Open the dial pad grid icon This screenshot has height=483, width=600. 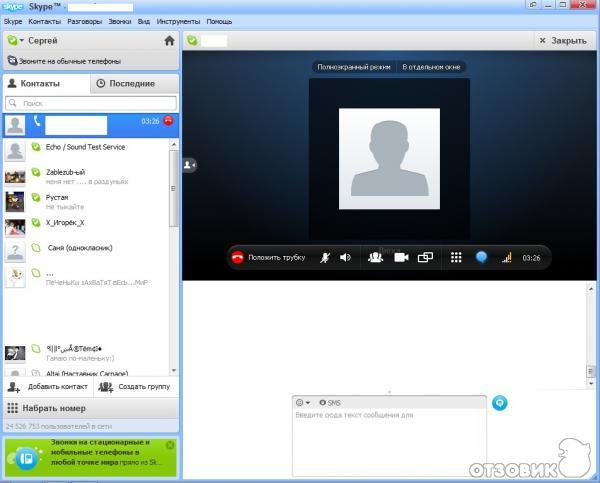pyautogui.click(x=456, y=257)
